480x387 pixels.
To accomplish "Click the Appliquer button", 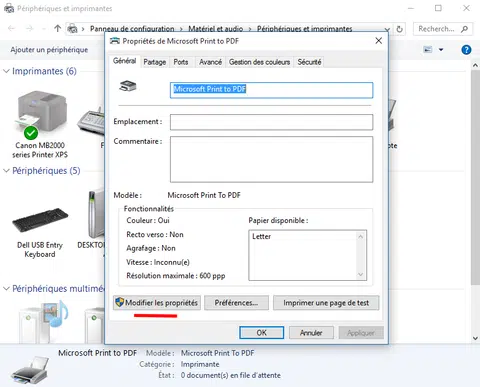I will tap(361, 333).
